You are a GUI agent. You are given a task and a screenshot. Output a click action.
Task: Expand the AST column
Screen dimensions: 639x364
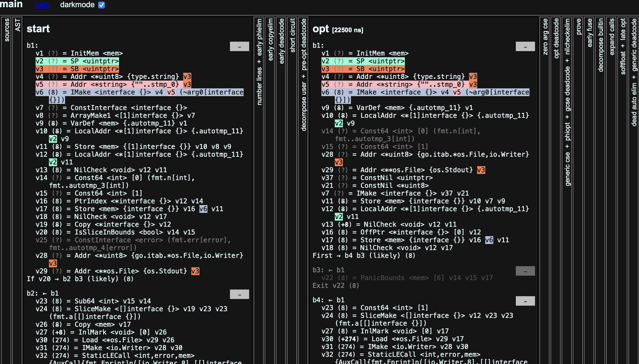pyautogui.click(x=18, y=25)
